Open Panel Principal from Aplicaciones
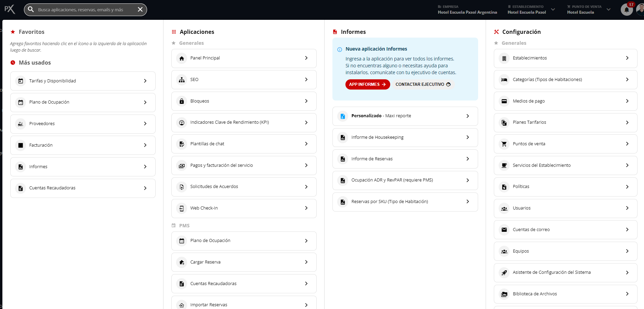 point(244,58)
